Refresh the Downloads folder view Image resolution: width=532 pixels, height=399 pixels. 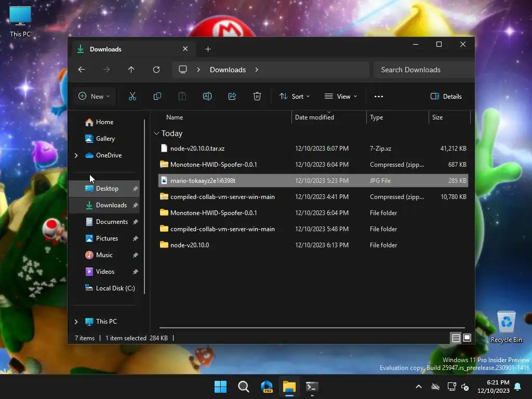pyautogui.click(x=156, y=70)
